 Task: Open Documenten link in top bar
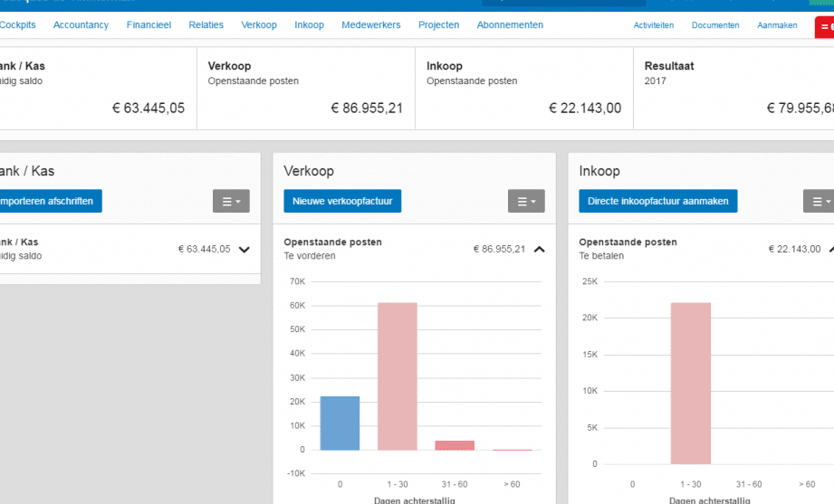715,25
